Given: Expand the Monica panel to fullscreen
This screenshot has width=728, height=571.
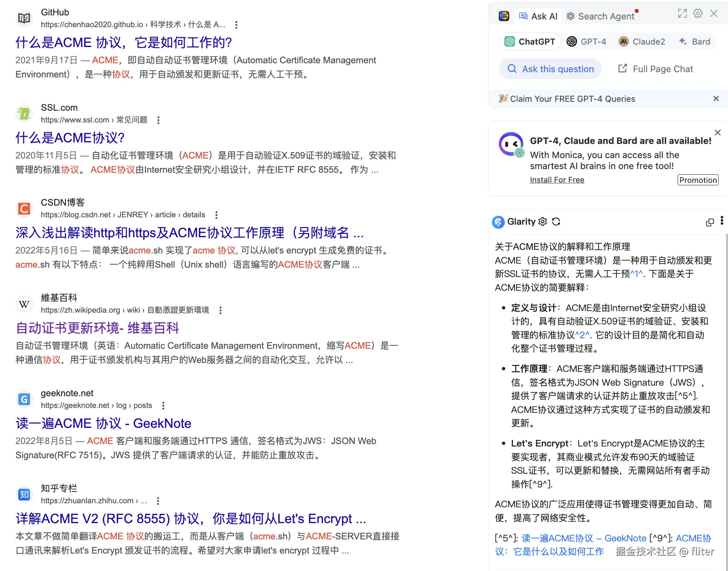Looking at the screenshot, I should 683,13.
